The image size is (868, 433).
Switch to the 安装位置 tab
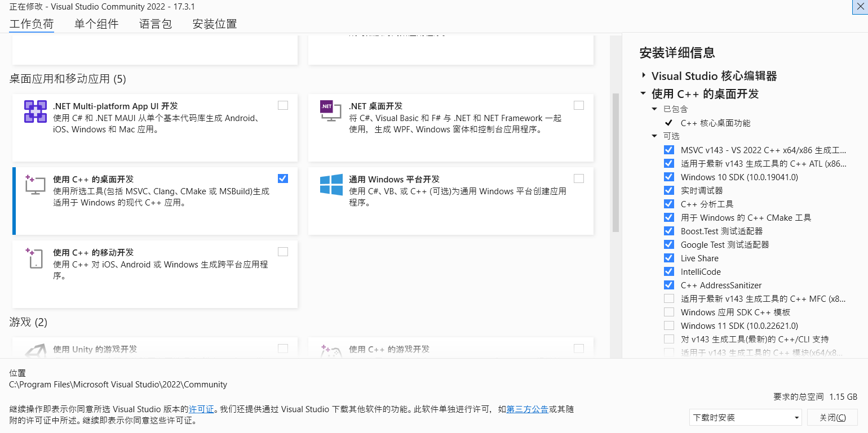[215, 24]
